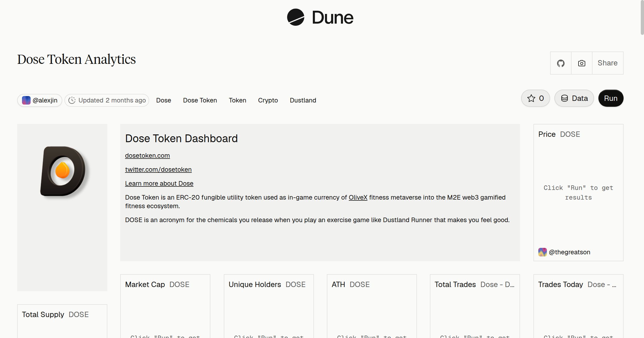Image resolution: width=644 pixels, height=338 pixels.
Task: Click the alexjin avatar icon
Action: (26, 100)
